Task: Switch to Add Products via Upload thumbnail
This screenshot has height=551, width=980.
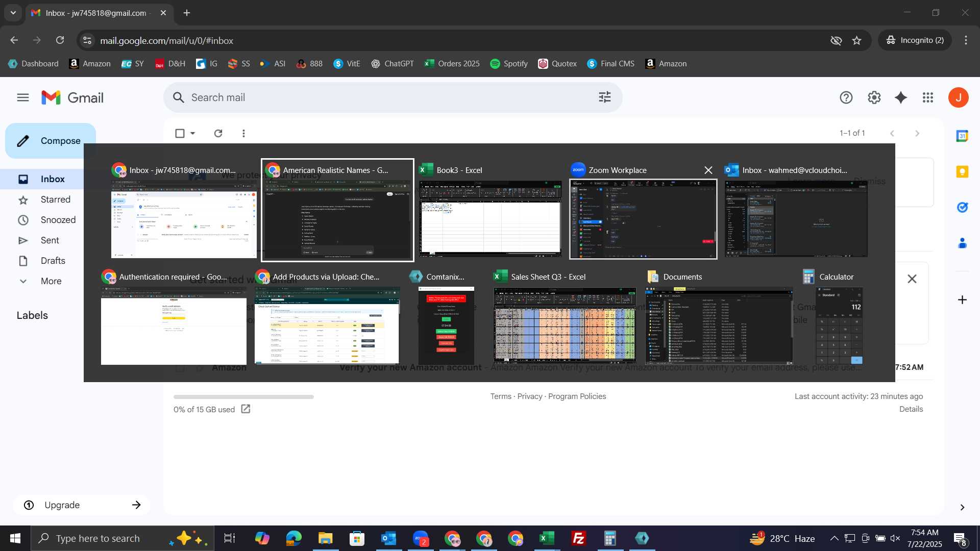Action: pyautogui.click(x=327, y=317)
